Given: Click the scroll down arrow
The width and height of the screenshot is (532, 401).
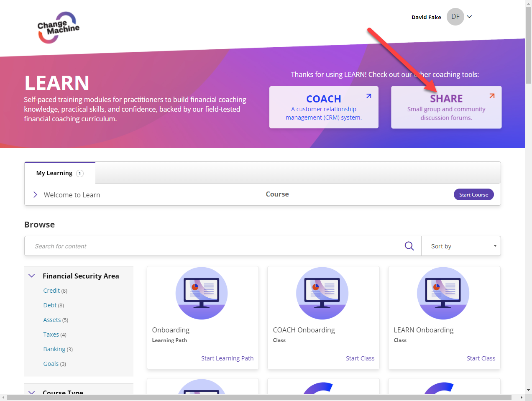Looking at the screenshot, I should (x=528, y=390).
